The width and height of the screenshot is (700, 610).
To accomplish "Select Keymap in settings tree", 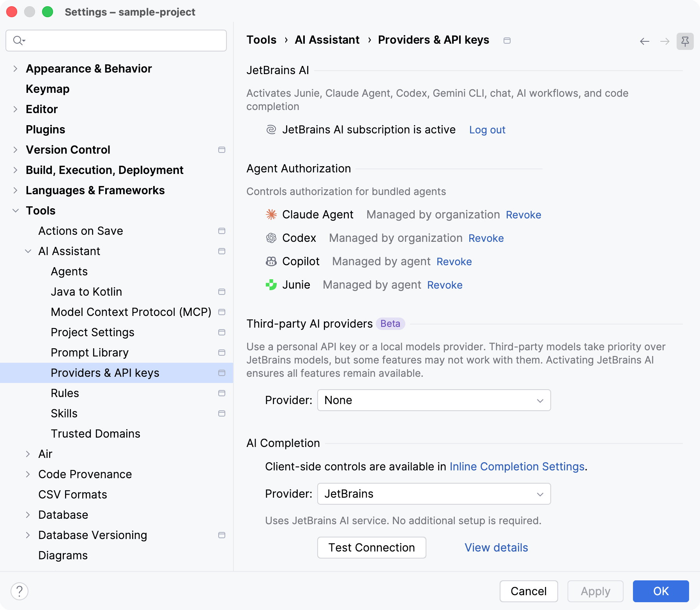I will [x=48, y=89].
